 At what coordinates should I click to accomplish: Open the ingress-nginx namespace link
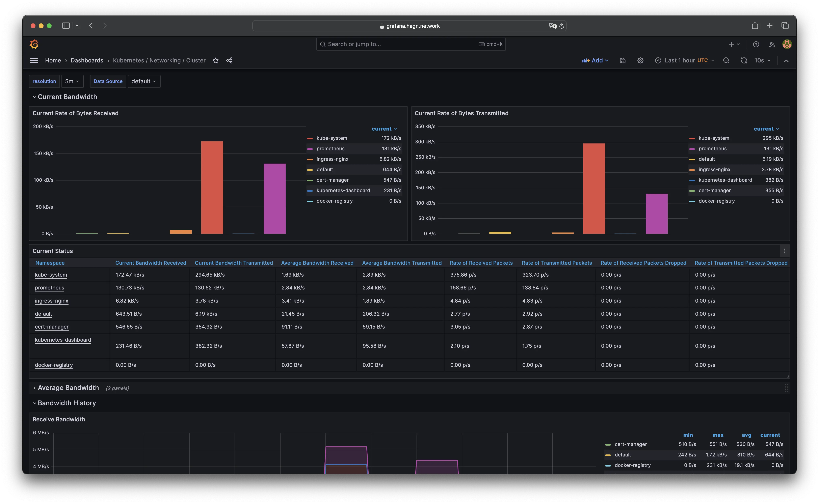(51, 301)
